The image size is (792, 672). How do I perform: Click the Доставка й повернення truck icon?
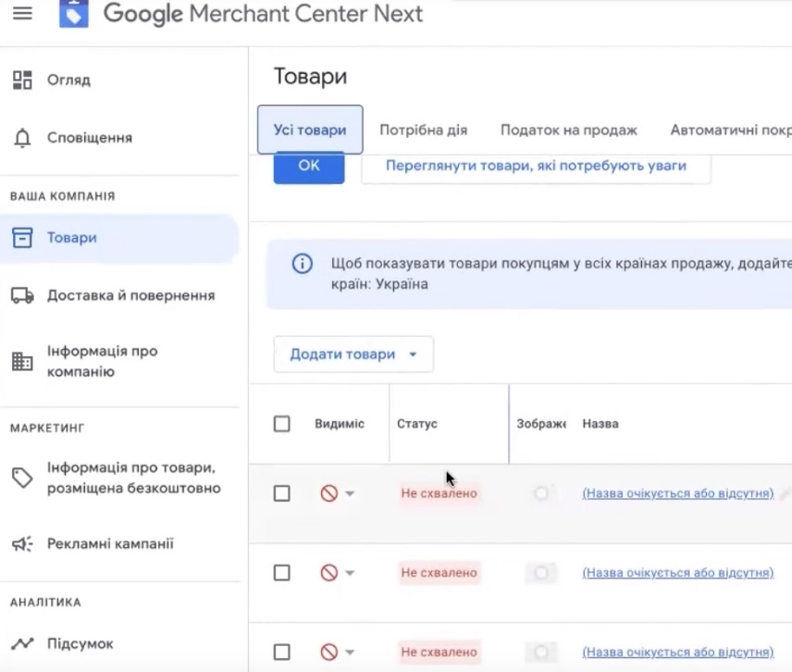[x=22, y=295]
